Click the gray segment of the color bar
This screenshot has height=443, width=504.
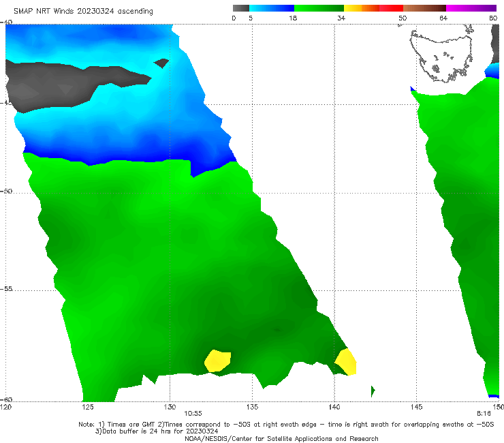pos(241,8)
